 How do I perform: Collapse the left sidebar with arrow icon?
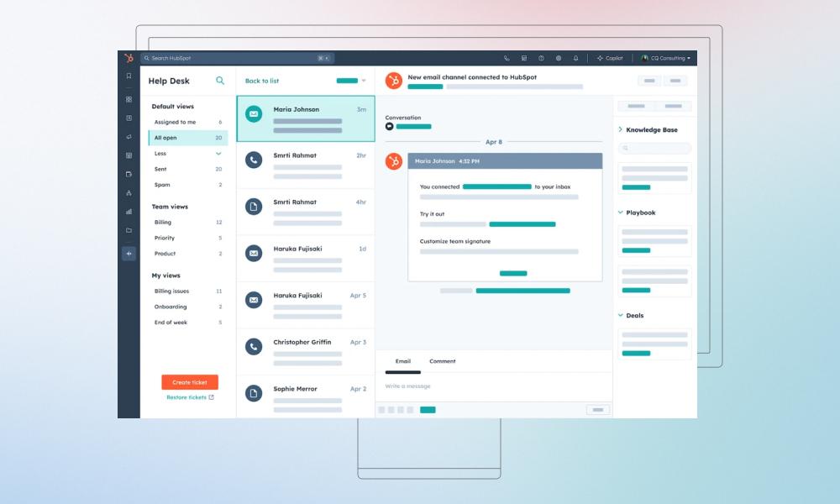coord(128,252)
